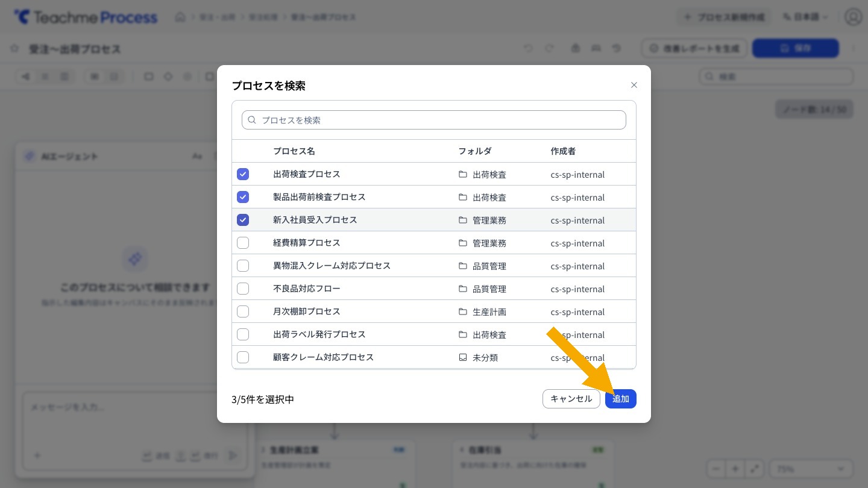This screenshot has width=868, height=488.
Task: Click the 不良品対応フロー process name
Action: click(307, 289)
